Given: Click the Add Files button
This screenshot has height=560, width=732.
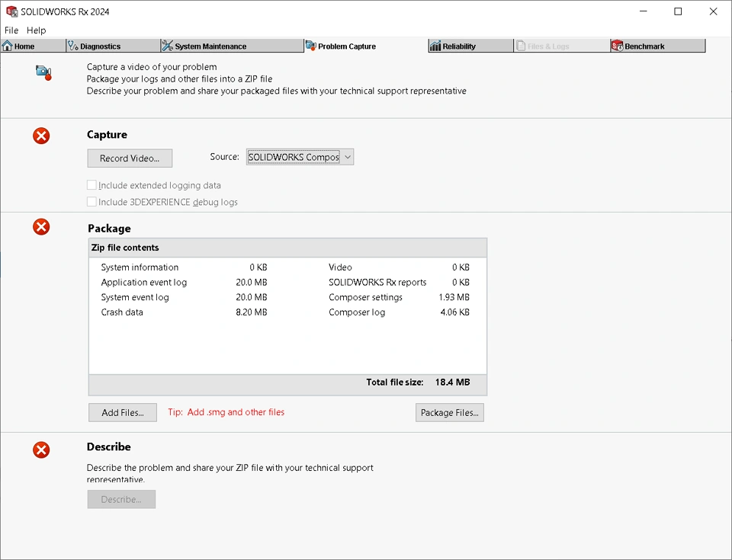Looking at the screenshot, I should click(123, 412).
